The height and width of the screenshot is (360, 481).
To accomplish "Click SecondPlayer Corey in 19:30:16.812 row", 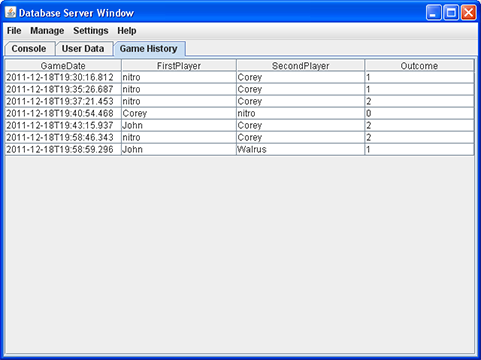I will pyautogui.click(x=301, y=77).
